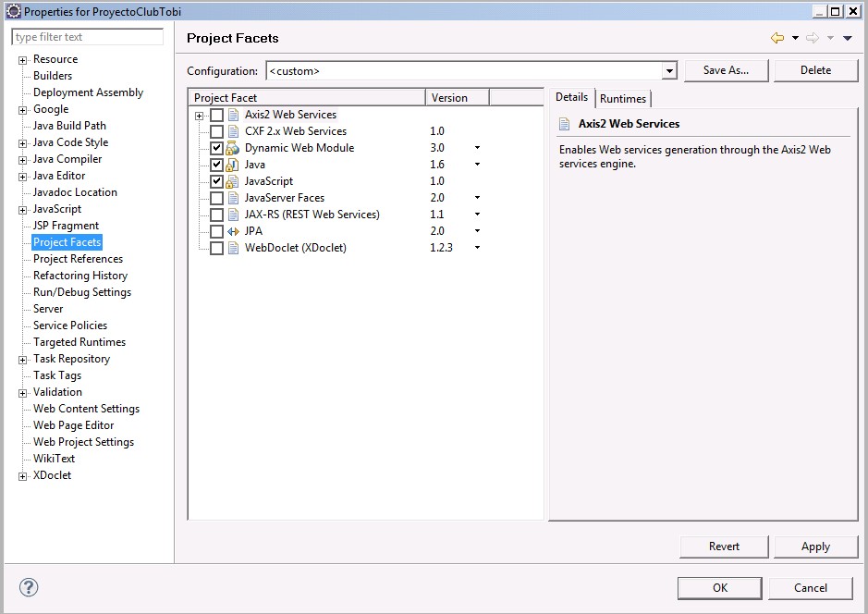Open Java Build Path properties page
Image resolution: width=868 pixels, height=614 pixels.
[69, 126]
